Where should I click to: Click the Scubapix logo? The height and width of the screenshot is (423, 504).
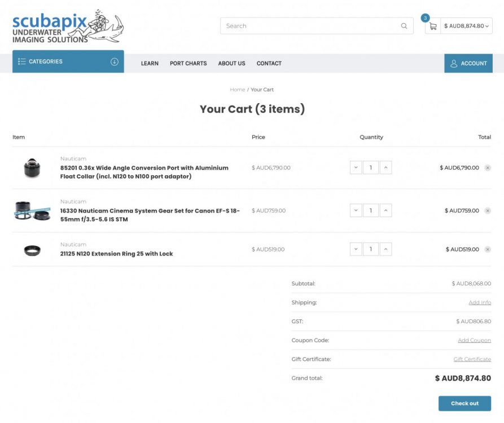pos(68,26)
